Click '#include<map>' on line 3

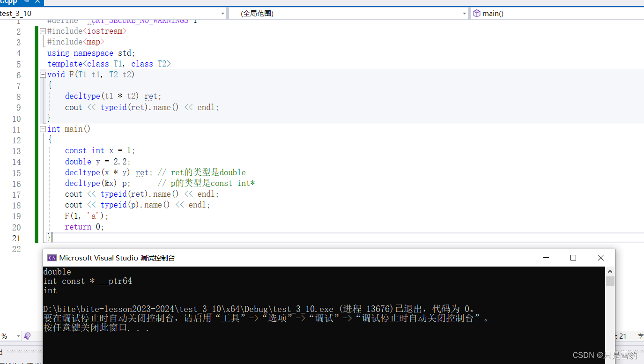pos(76,42)
